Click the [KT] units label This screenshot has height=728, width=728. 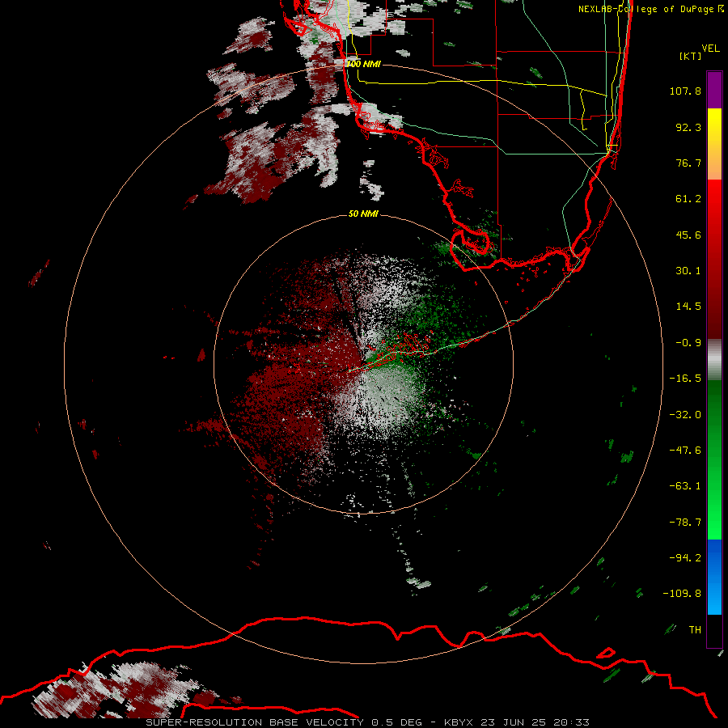click(x=691, y=56)
